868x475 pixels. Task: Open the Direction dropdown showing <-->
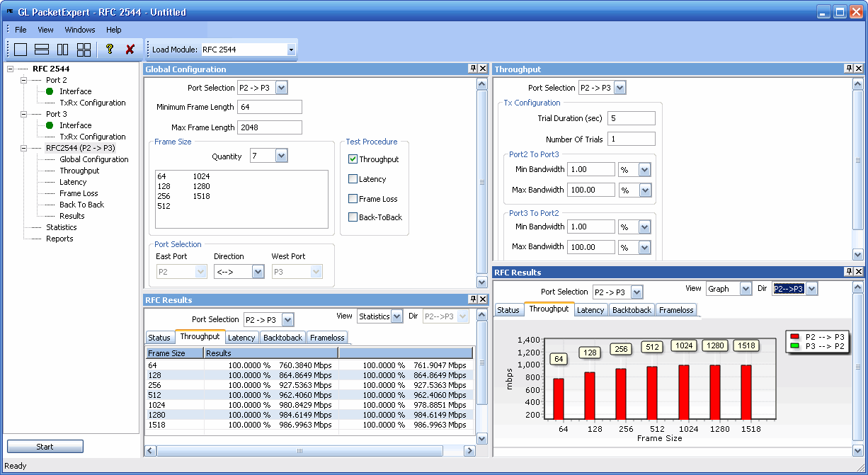pyautogui.click(x=258, y=272)
